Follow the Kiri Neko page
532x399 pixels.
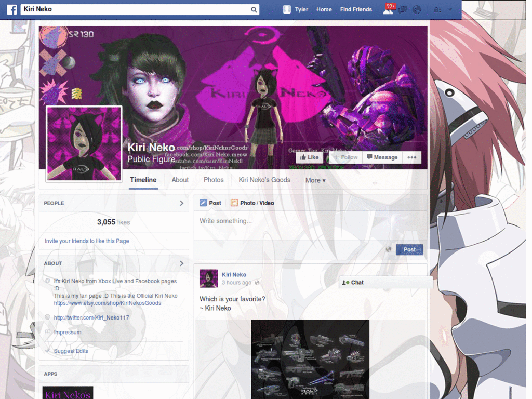tap(345, 157)
